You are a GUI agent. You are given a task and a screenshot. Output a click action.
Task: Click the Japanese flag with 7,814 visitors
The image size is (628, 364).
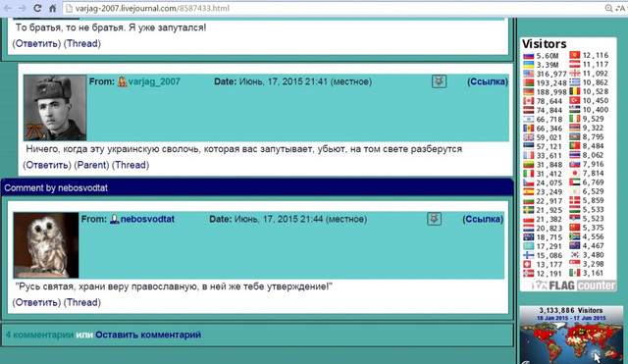click(x=575, y=173)
